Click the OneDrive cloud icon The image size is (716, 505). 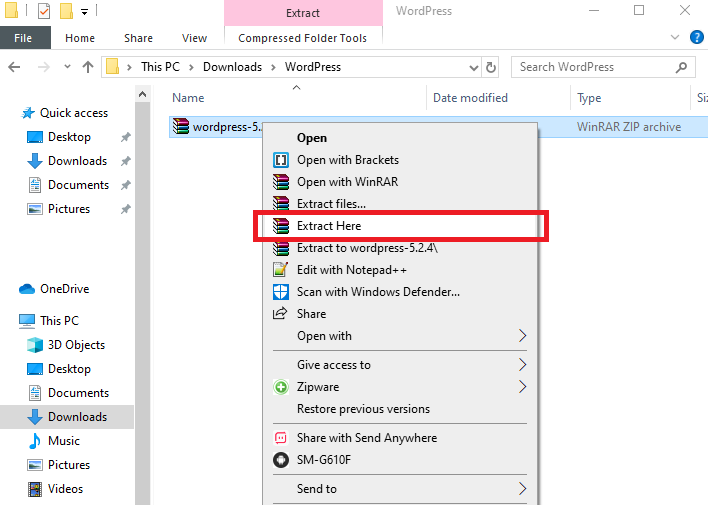point(27,289)
